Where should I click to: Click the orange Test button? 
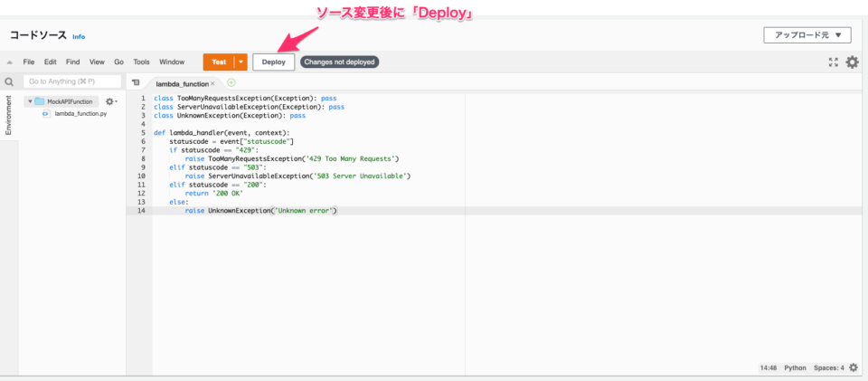tap(219, 62)
